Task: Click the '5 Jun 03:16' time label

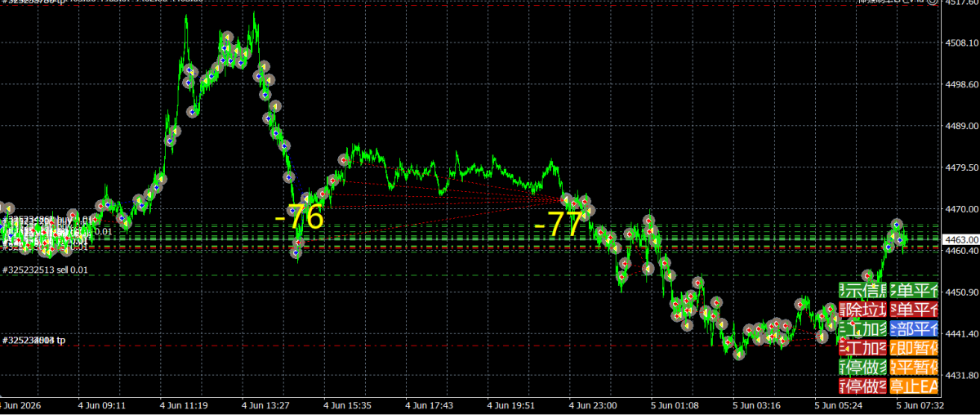Action: [x=756, y=404]
